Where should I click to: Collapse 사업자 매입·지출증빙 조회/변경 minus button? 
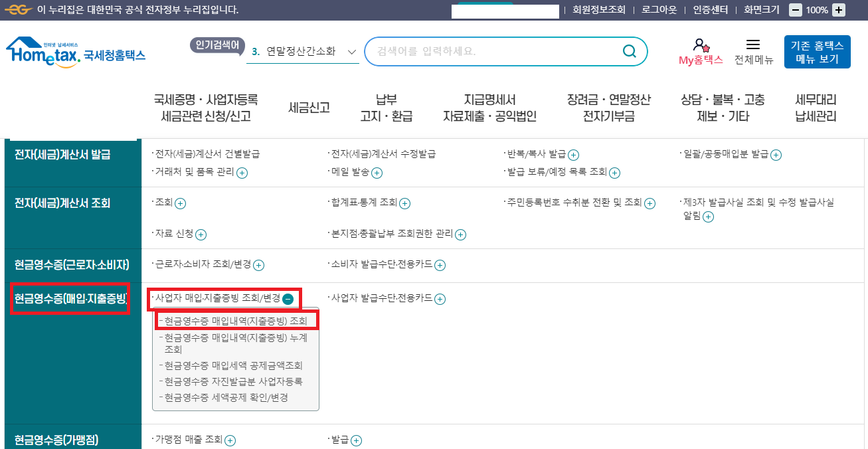tap(289, 299)
